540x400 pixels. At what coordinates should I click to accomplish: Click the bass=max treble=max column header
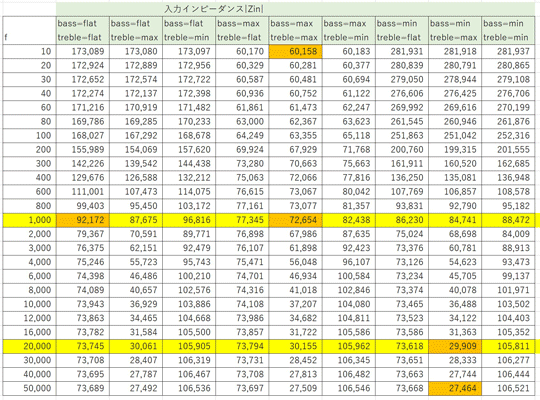(295, 30)
